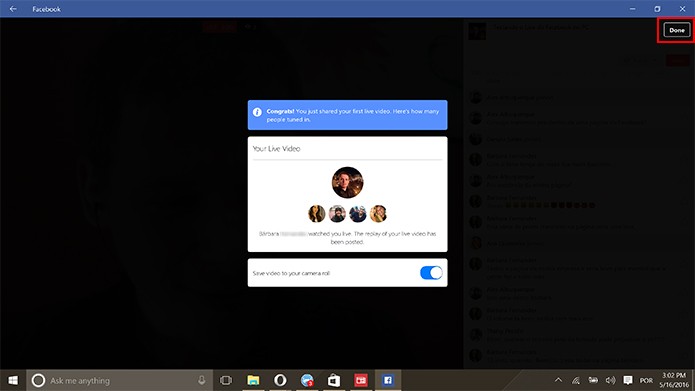
Task: Click the Done button
Action: 676,30
